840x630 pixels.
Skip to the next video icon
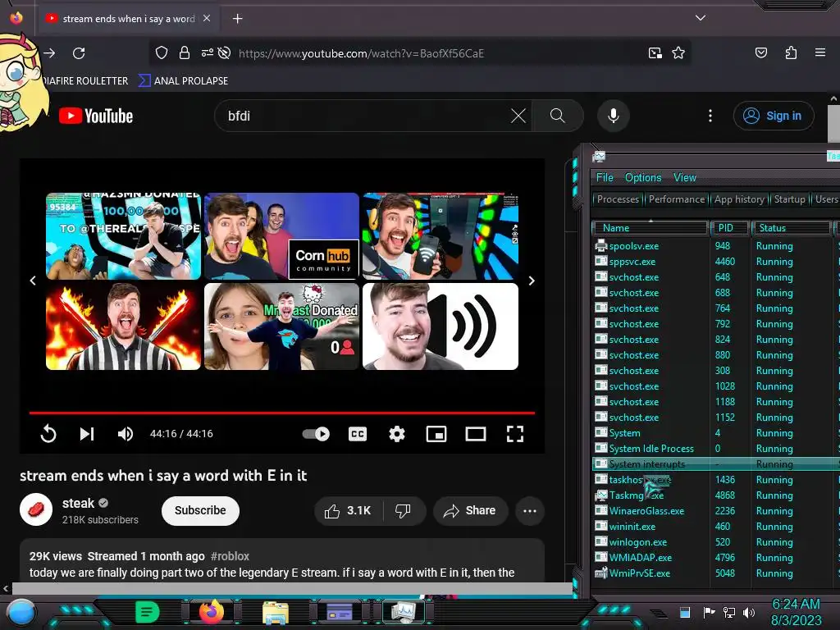87,433
